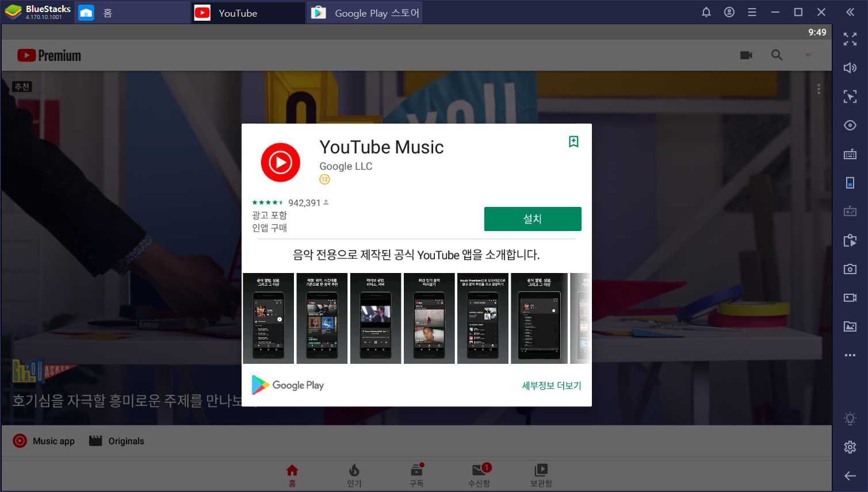Screen dimensions: 868x492
Task: Click the Google LLC developer name
Action: click(x=346, y=166)
